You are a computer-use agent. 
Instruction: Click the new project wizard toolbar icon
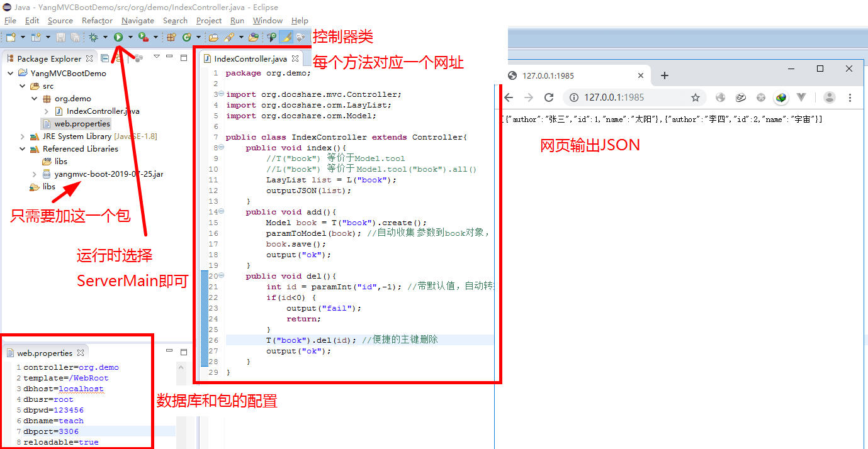coord(37,37)
